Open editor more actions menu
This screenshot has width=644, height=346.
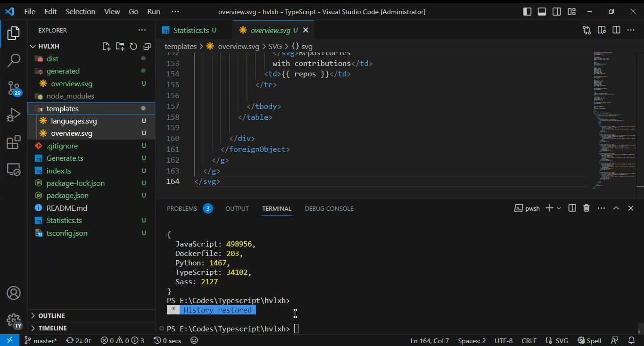[x=631, y=30]
